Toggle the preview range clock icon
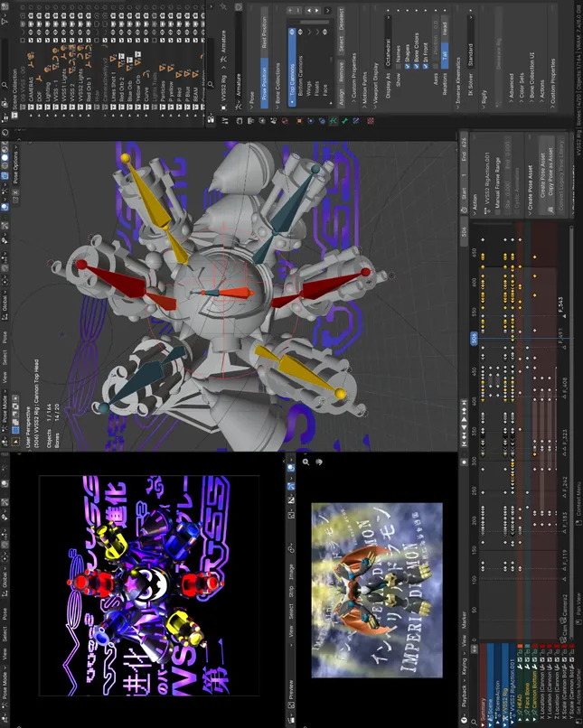The width and height of the screenshot is (583, 728). pyautogui.click(x=464, y=210)
